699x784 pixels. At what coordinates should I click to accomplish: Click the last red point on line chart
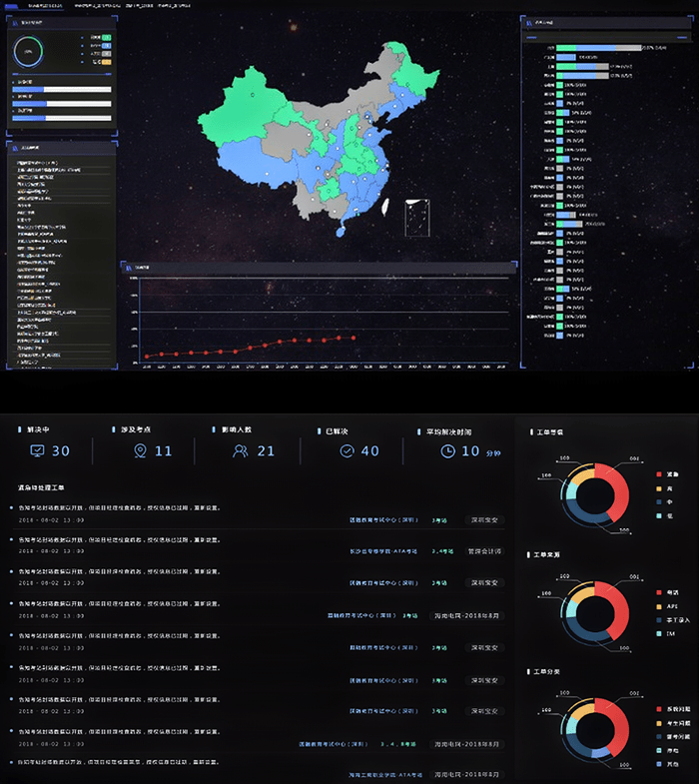(354, 338)
